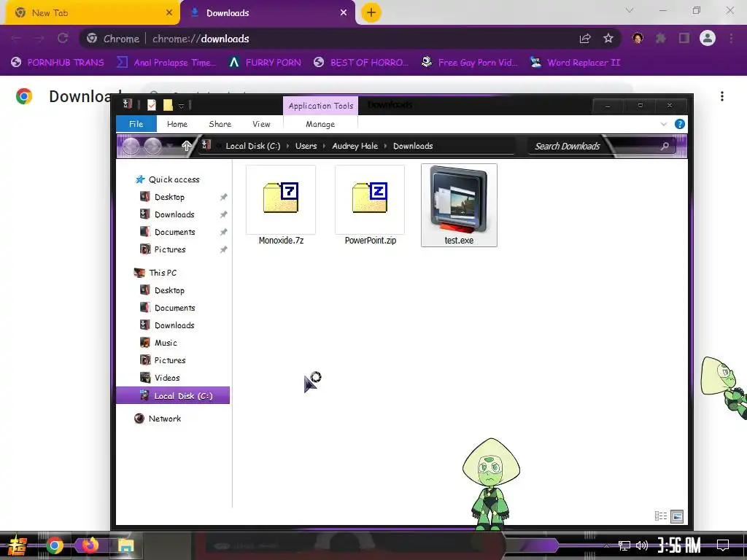Open Documents under This PC
The width and height of the screenshot is (747, 560).
tap(175, 308)
